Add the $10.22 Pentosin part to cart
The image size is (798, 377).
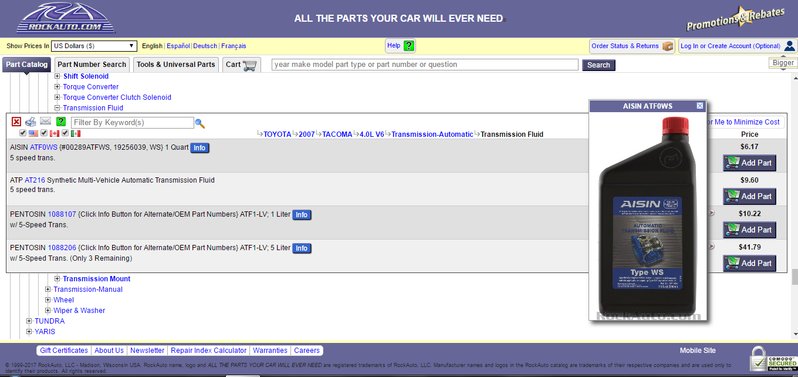750,229
